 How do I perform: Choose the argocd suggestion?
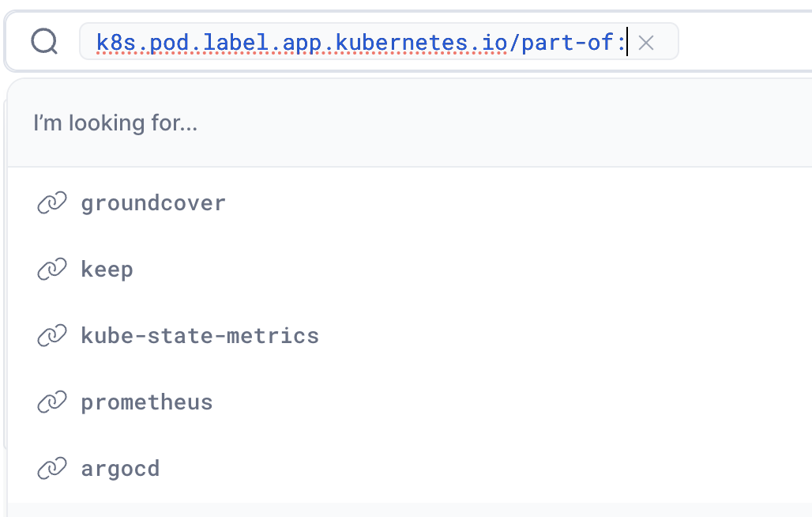[120, 469]
